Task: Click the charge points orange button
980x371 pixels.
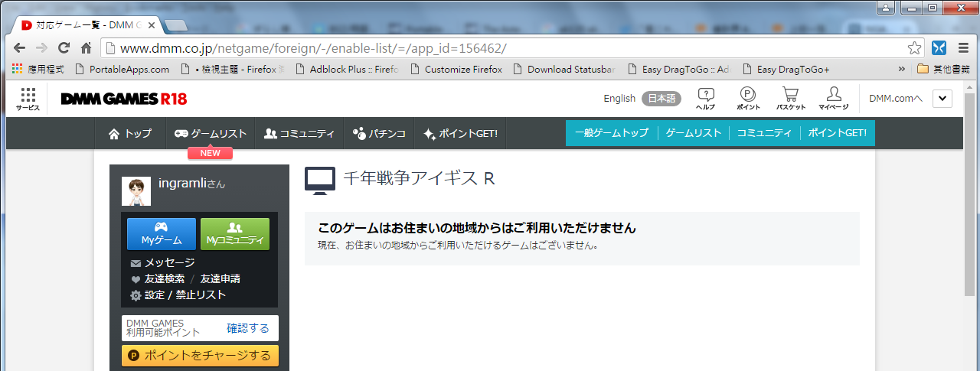Action: point(200,356)
